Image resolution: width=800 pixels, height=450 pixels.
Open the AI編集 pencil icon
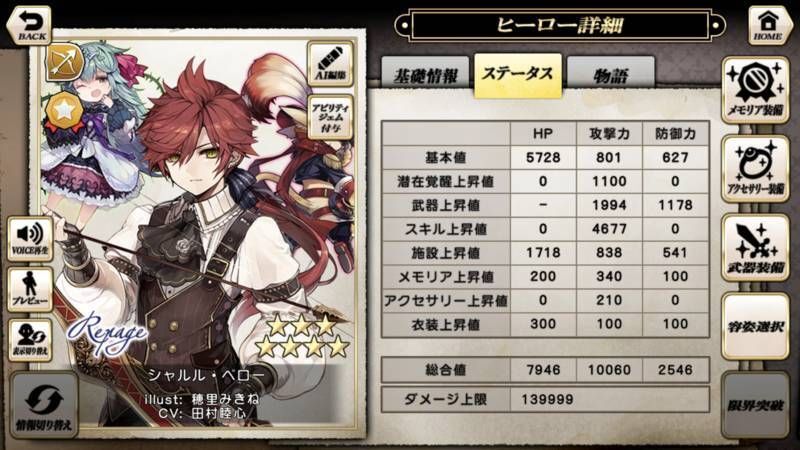click(x=331, y=64)
